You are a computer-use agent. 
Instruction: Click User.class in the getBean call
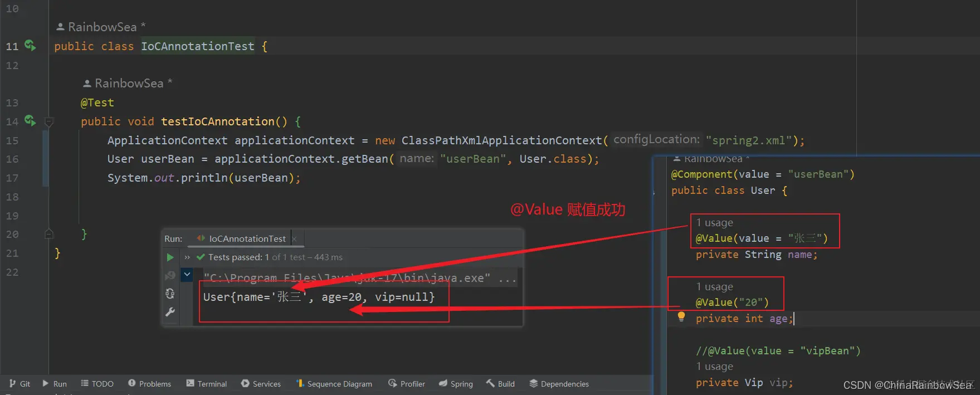[553, 159]
